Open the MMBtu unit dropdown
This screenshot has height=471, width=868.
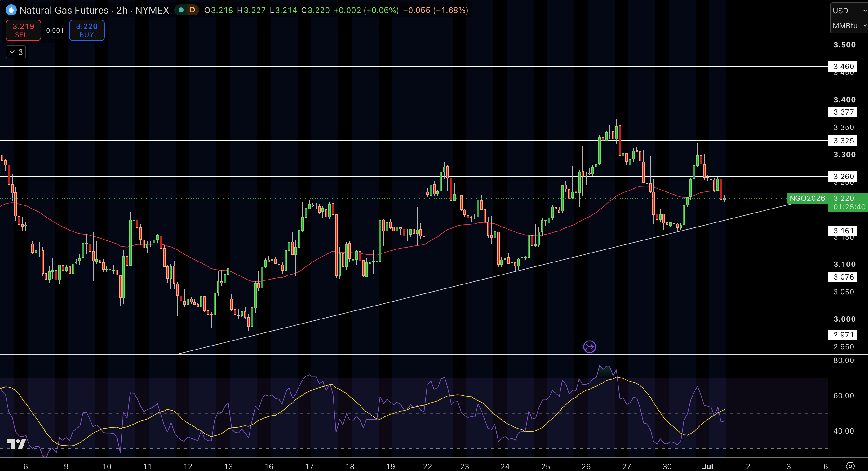click(x=849, y=26)
